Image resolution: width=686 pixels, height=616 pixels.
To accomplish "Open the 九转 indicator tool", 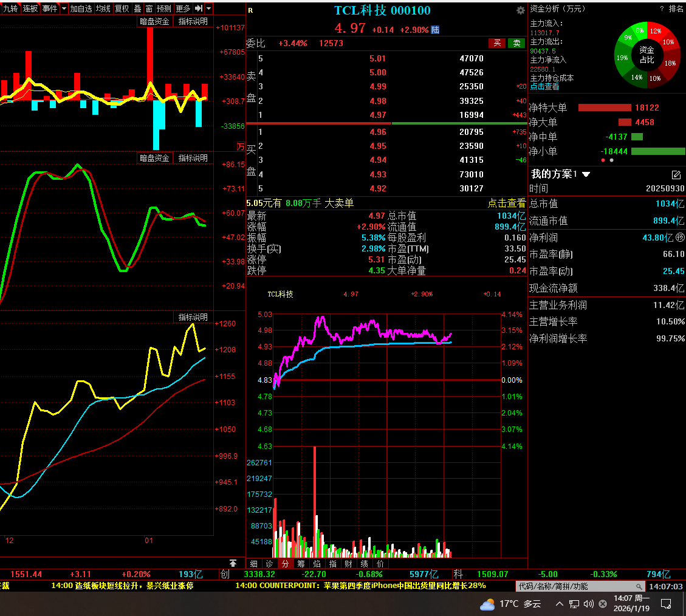I will pos(10,9).
